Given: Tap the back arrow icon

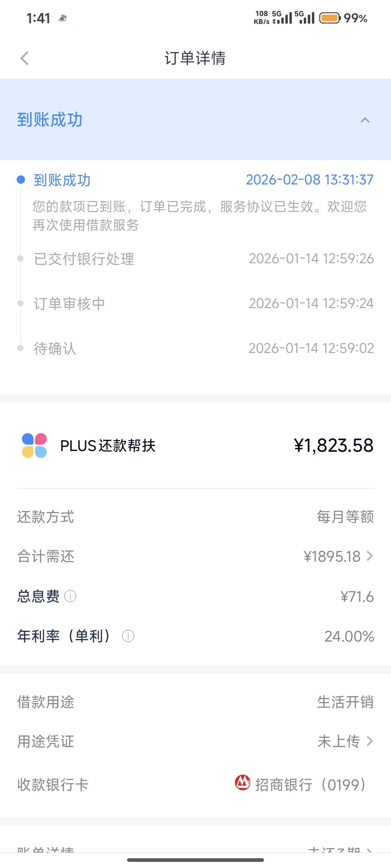Looking at the screenshot, I should click(25, 58).
